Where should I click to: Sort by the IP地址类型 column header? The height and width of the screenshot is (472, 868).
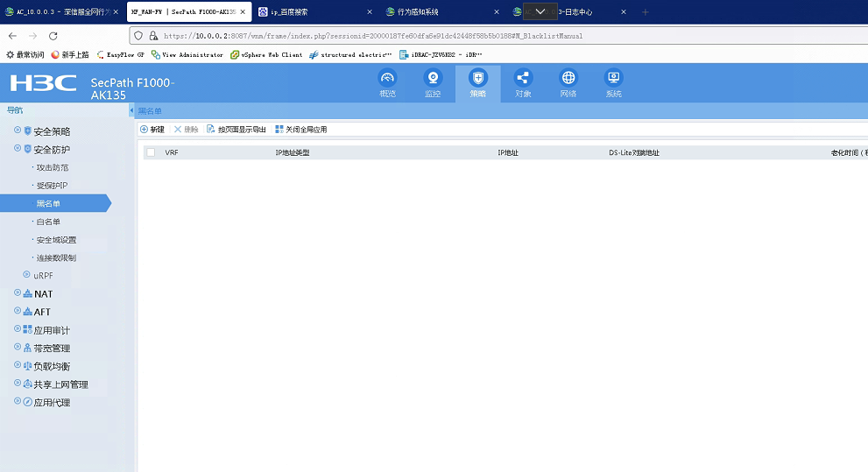293,152
